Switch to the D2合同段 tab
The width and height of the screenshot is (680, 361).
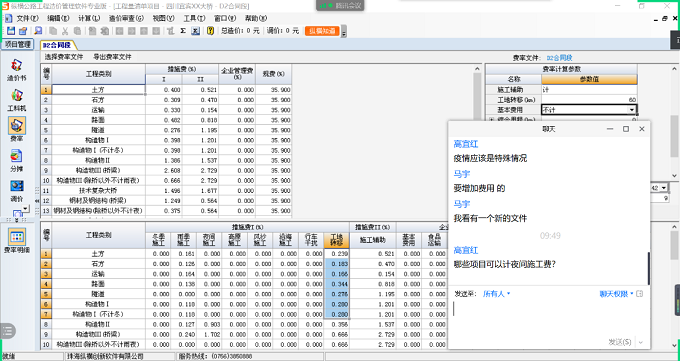pyautogui.click(x=57, y=45)
